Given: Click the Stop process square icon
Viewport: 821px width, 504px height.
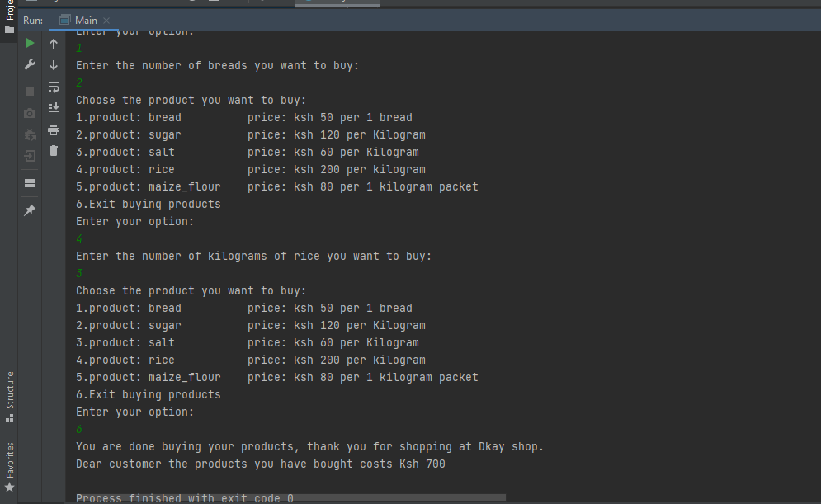Looking at the screenshot, I should (31, 91).
